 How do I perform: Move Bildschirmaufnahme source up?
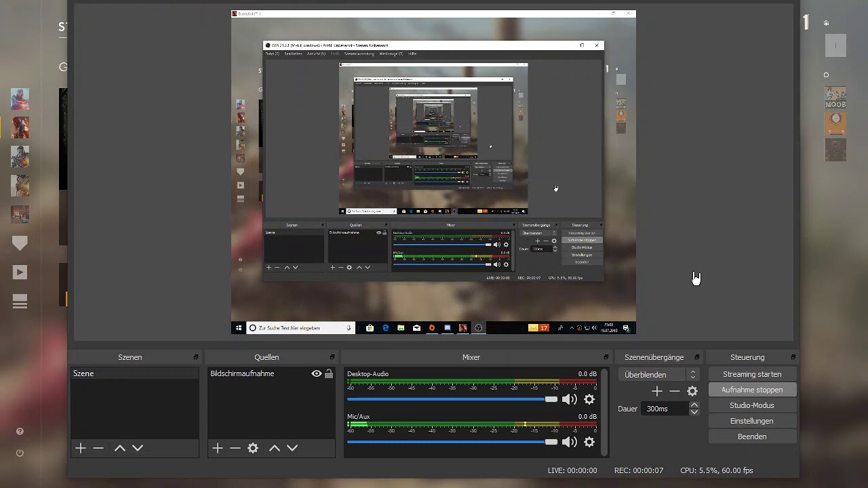[x=275, y=448]
